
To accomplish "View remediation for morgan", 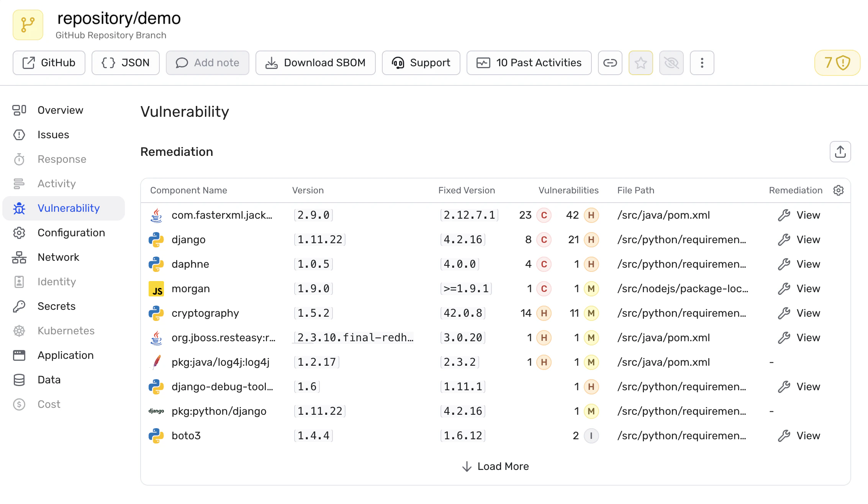I will [x=799, y=289].
